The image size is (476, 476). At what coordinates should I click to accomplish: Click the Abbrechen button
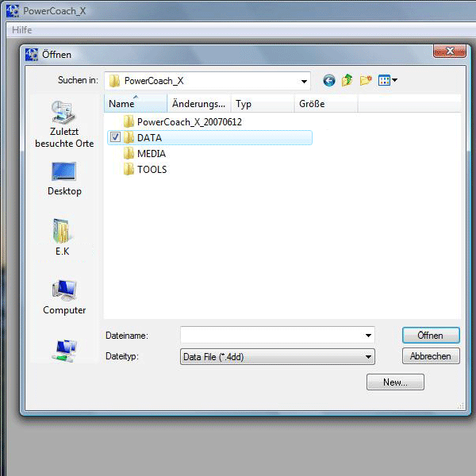point(431,355)
